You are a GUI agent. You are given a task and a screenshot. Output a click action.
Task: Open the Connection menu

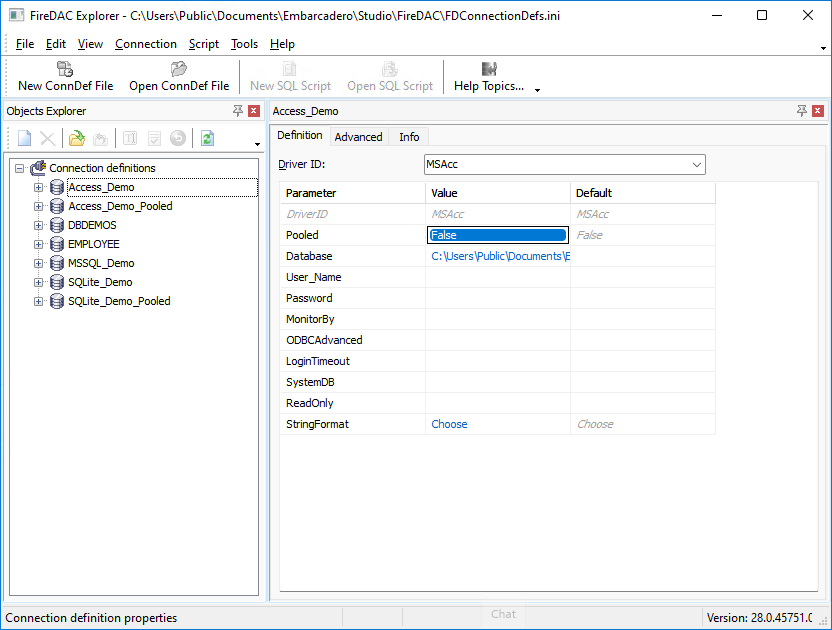145,44
